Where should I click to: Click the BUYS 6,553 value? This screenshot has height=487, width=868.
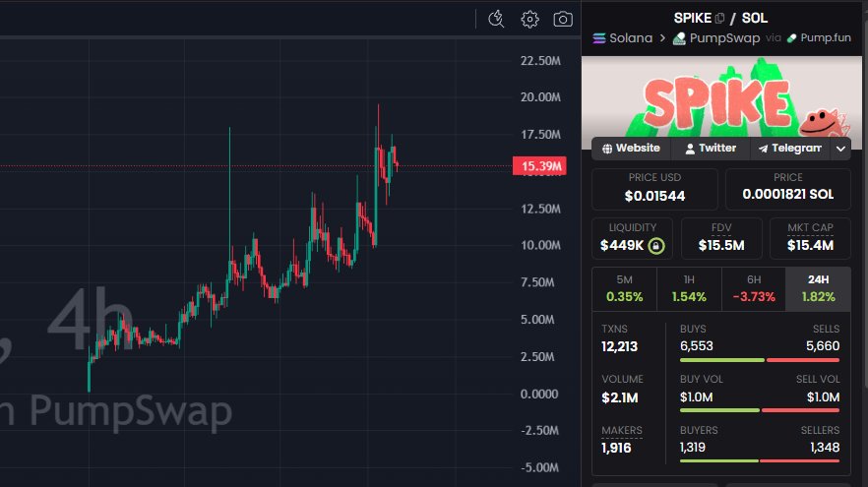(x=697, y=346)
